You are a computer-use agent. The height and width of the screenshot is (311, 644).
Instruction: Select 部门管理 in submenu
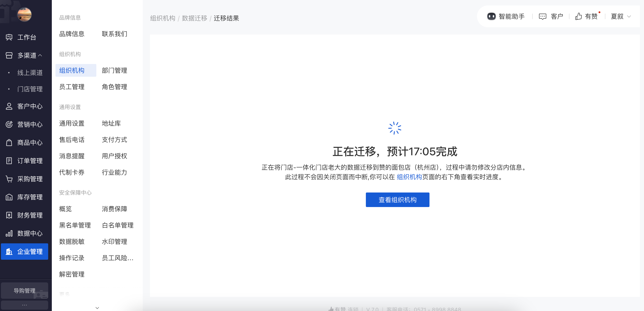click(114, 70)
